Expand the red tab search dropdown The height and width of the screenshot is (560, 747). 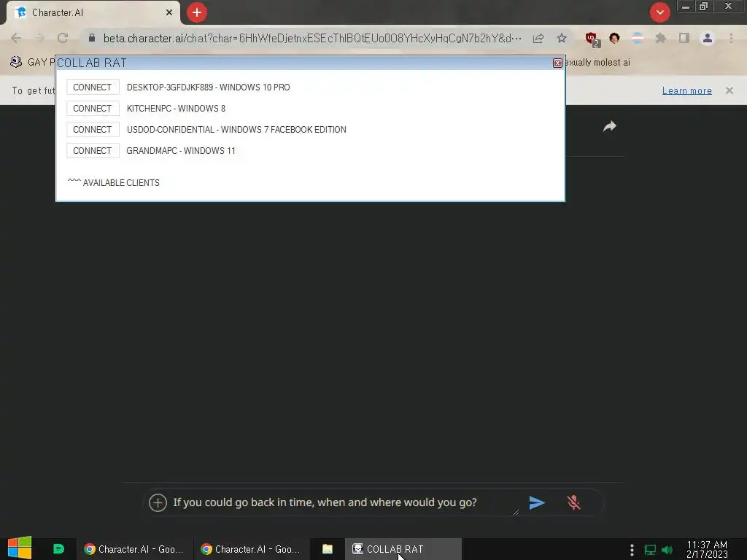point(659,12)
